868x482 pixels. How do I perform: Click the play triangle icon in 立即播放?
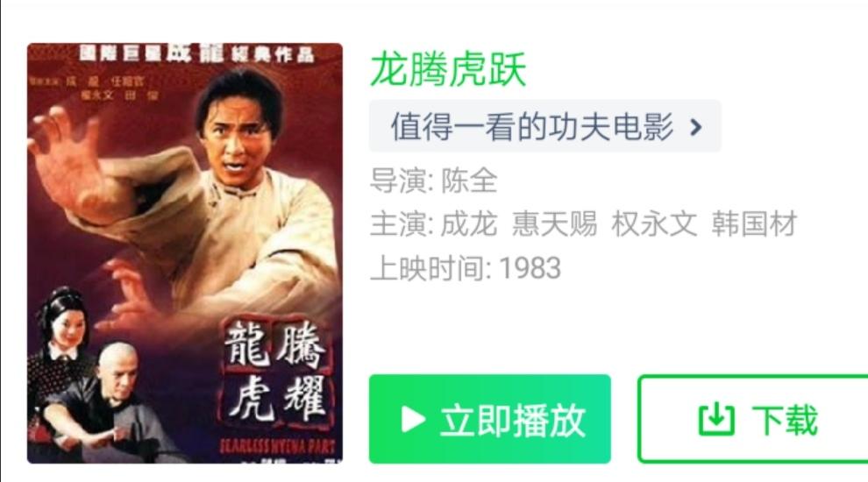point(413,420)
